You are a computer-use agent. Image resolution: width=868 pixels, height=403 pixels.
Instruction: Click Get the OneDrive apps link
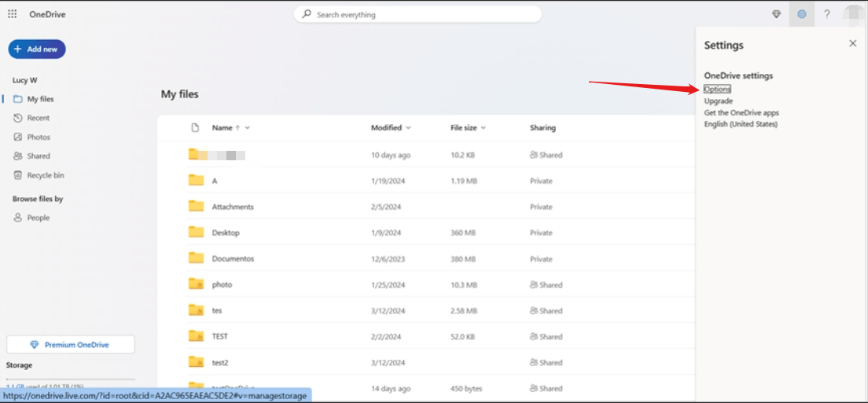[x=741, y=113]
